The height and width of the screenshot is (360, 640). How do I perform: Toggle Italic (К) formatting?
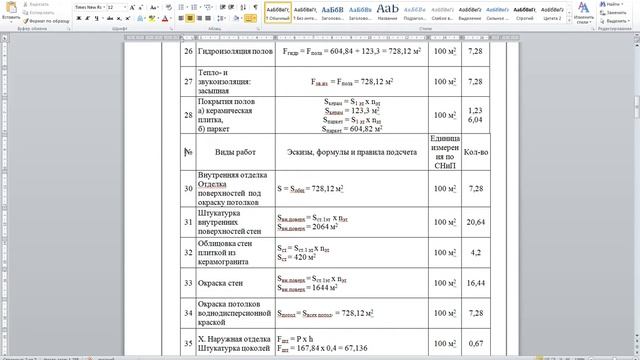pos(87,18)
